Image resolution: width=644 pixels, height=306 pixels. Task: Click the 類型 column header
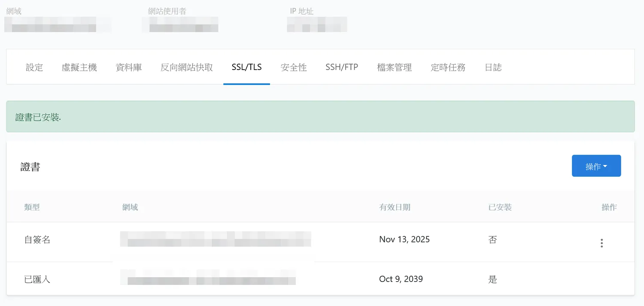click(x=32, y=207)
